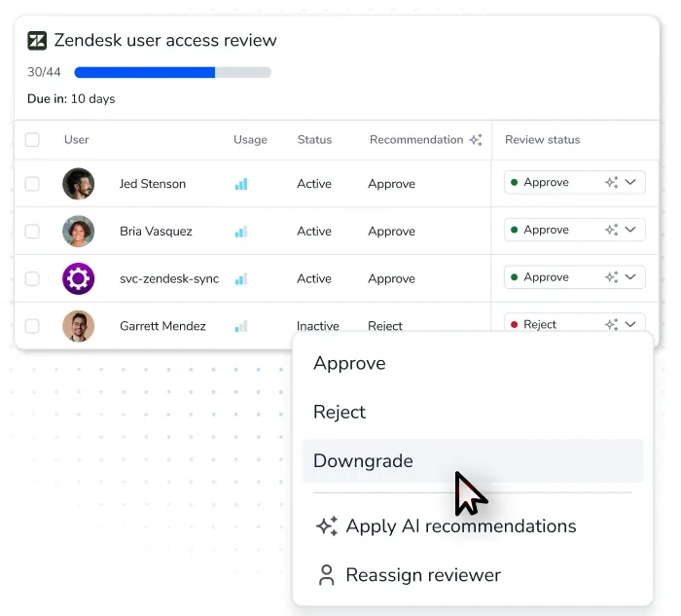Click the review progress bar
The image size is (681, 616).
pos(173,72)
